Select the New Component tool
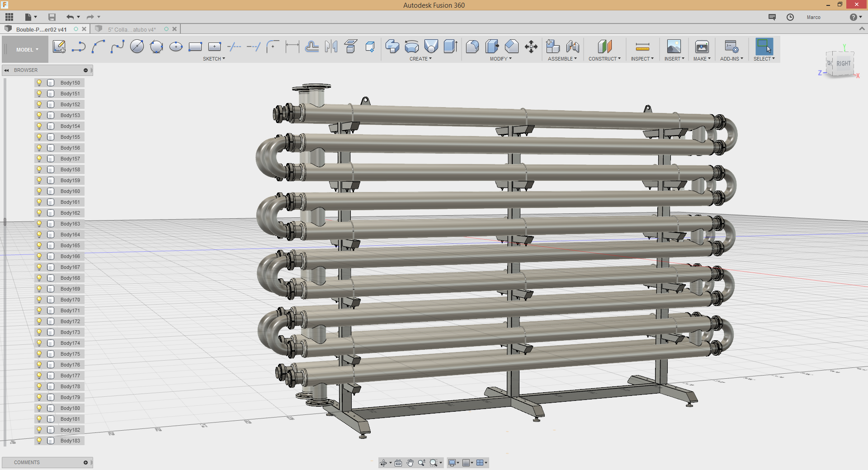This screenshot has width=868, height=470. pyautogui.click(x=553, y=47)
